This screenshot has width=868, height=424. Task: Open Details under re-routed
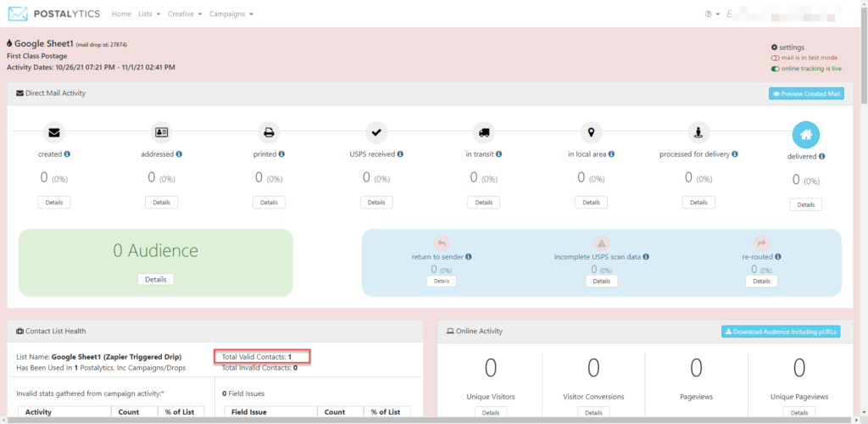(x=762, y=282)
